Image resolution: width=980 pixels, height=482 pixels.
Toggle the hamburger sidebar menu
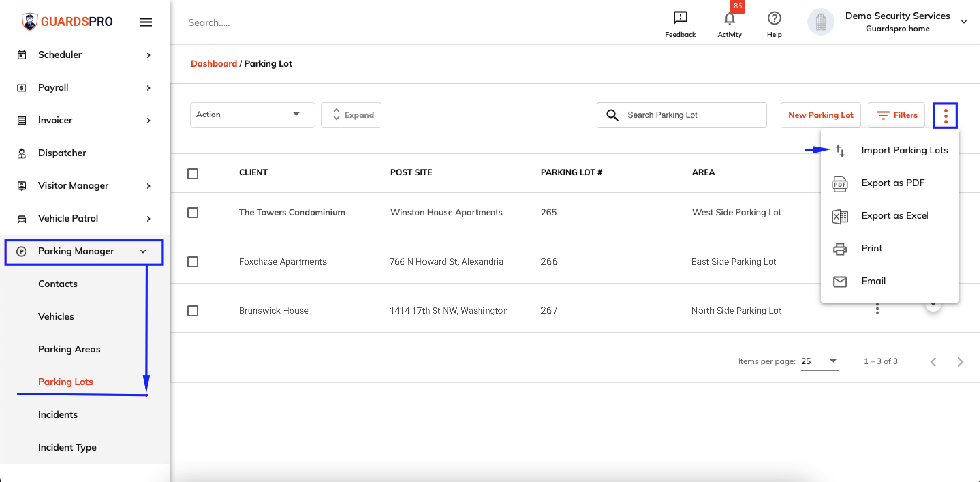(146, 22)
